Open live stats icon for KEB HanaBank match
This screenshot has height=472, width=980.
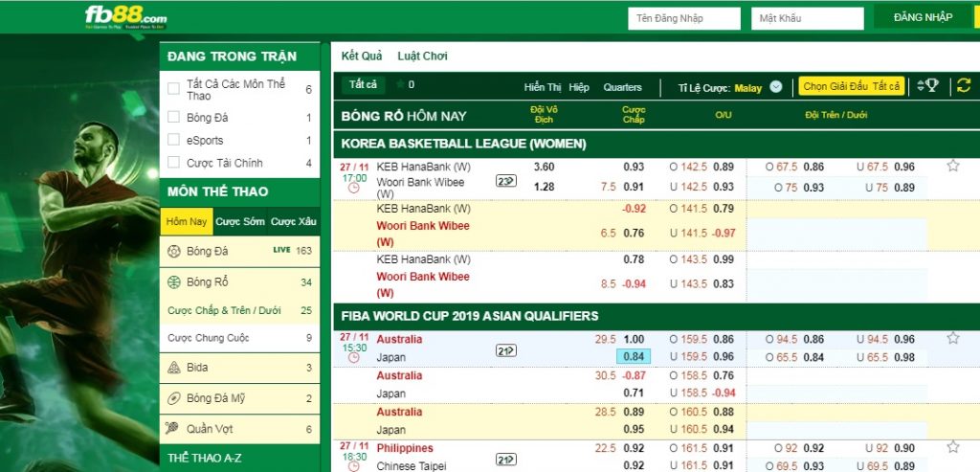click(x=505, y=181)
